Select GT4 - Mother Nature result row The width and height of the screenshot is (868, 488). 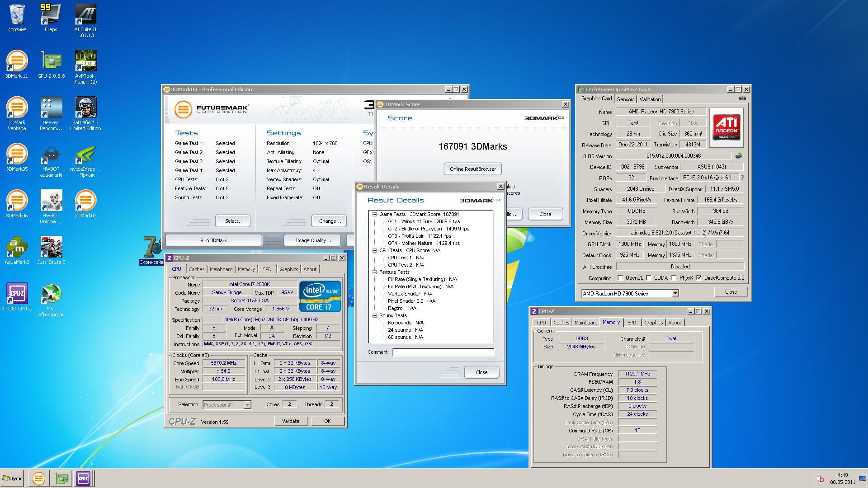pos(424,243)
